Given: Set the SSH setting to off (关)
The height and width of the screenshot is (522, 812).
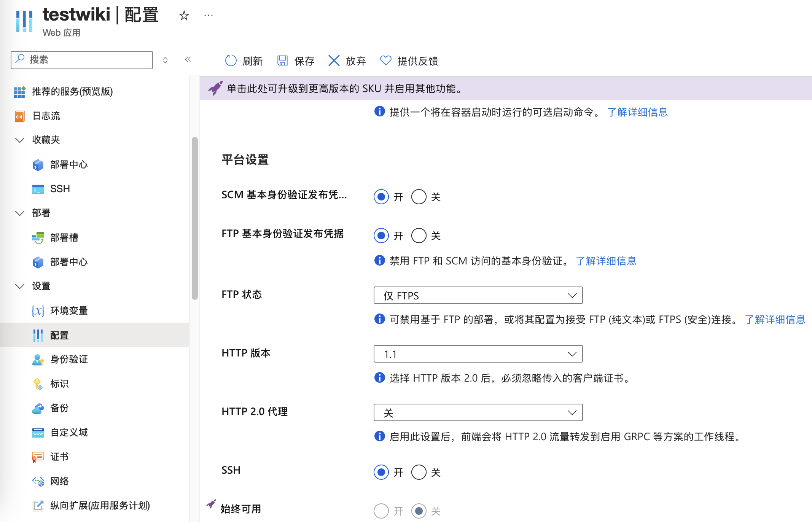Looking at the screenshot, I should [x=419, y=472].
